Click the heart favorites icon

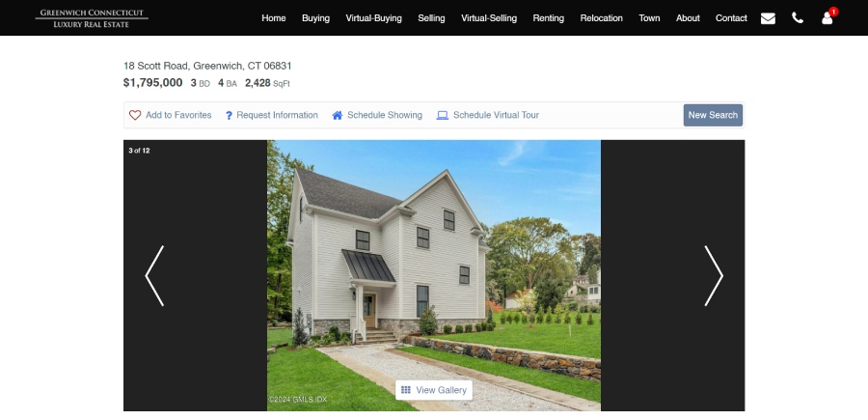(x=135, y=115)
